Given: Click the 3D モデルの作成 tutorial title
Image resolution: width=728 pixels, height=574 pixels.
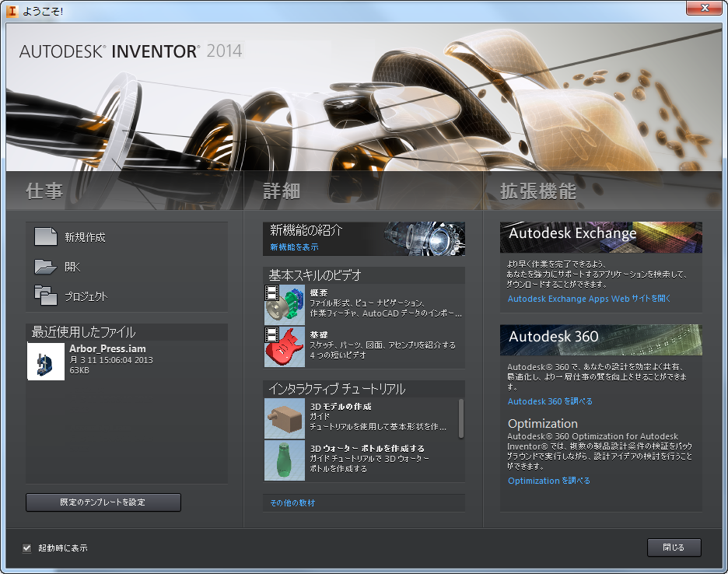Looking at the screenshot, I should point(341,406).
